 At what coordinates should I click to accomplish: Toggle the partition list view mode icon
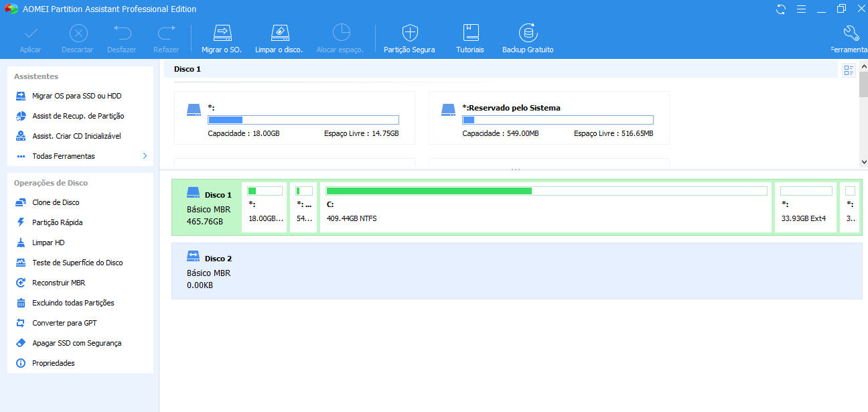(x=849, y=70)
